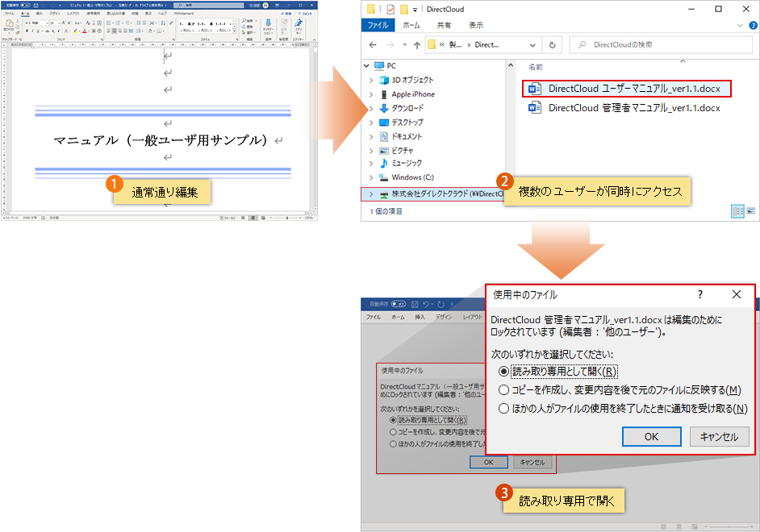Click the Explorer help question mark icon
Image resolution: width=760 pixels, height=532 pixels.
753,25
